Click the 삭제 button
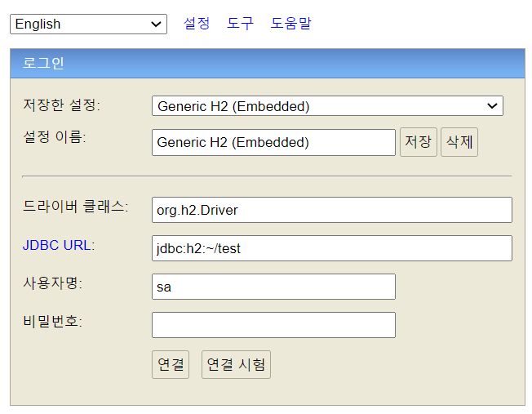 (459, 142)
